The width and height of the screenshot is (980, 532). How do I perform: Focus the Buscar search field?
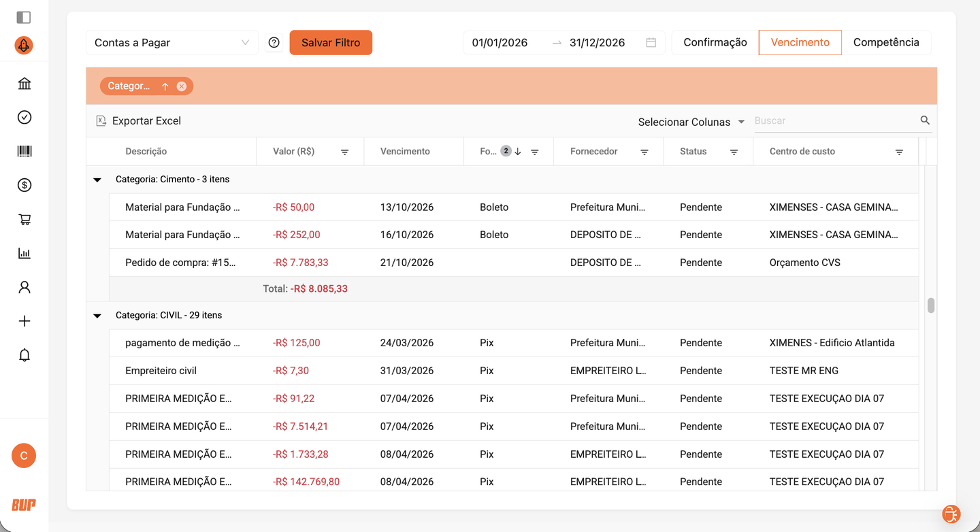tap(836, 120)
